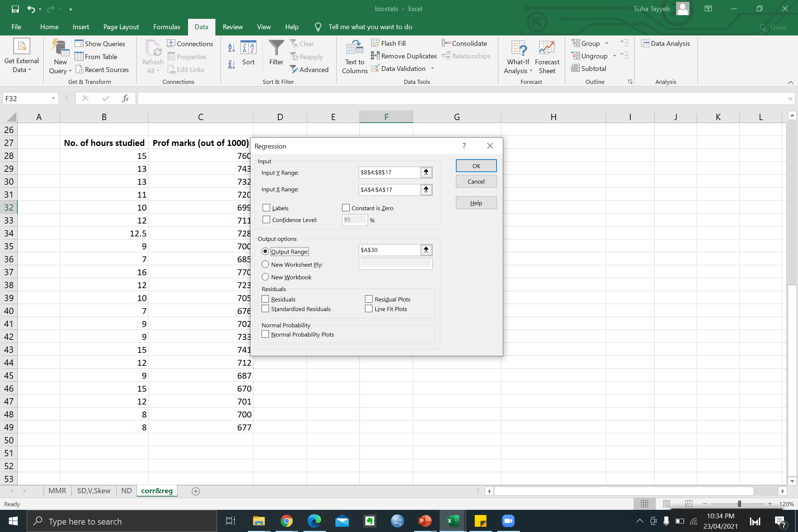Click Cancel to dismiss Regression dialog

click(474, 181)
